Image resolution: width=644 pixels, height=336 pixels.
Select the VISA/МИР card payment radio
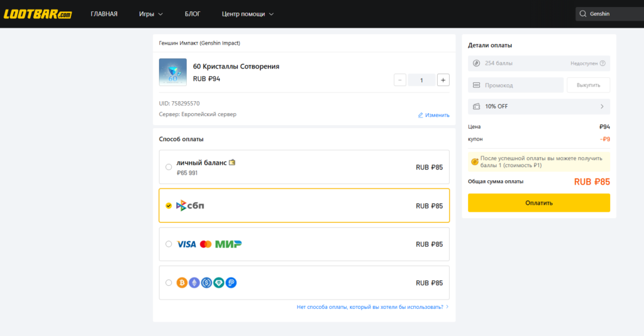[169, 244]
